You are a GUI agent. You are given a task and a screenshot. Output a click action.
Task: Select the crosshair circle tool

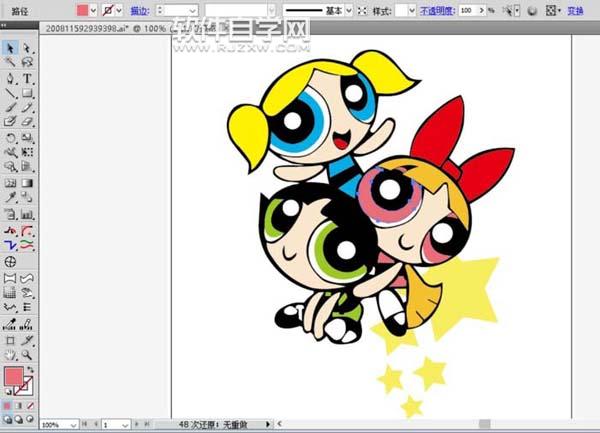pos(10,262)
